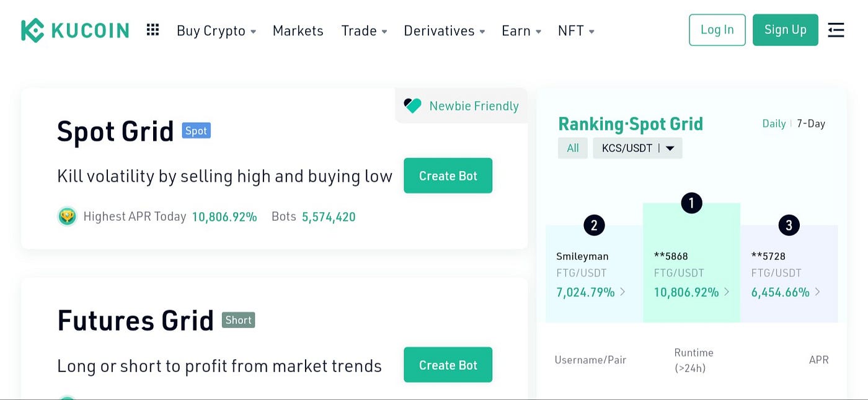Create Bot for Futures Grid
The image size is (868, 400).
[x=448, y=365]
